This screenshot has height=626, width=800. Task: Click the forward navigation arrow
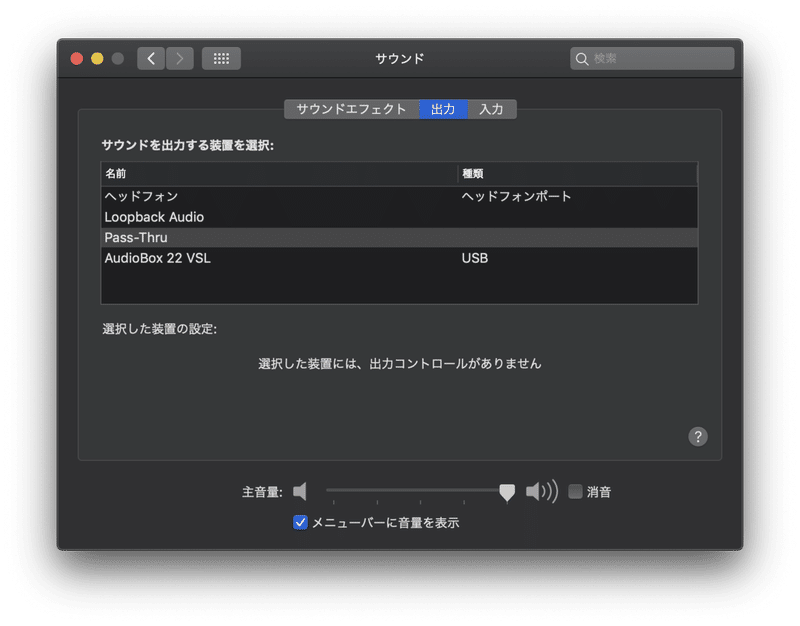pyautogui.click(x=178, y=58)
